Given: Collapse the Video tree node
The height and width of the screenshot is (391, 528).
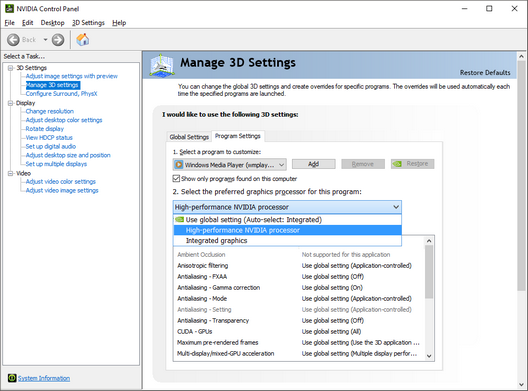Looking at the screenshot, I should pos(11,173).
